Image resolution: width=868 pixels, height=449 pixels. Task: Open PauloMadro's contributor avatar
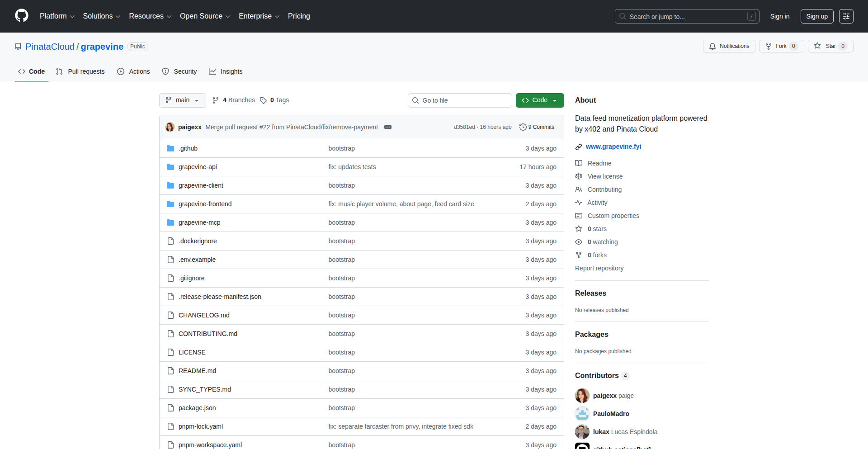tap(582, 414)
